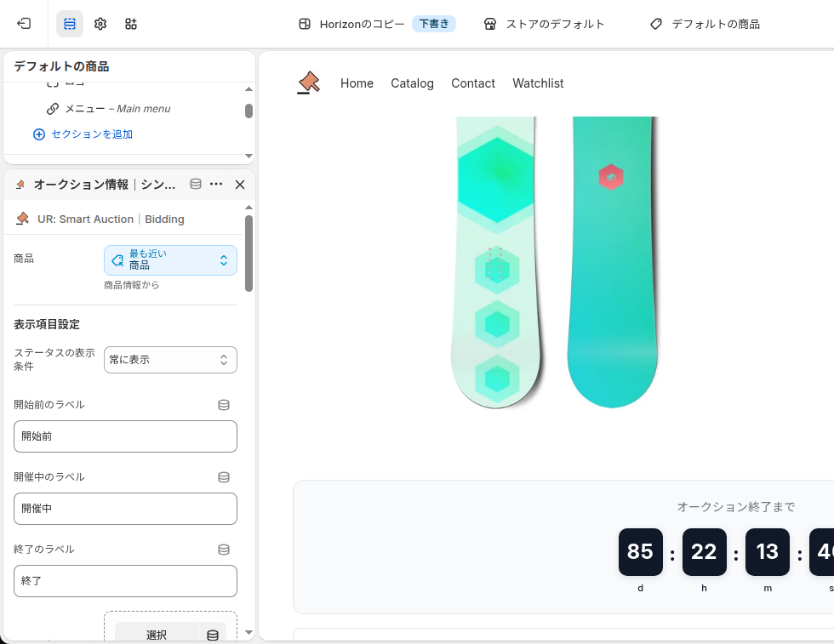Open the 商品 picker set to 最も近い商品

coord(170,260)
